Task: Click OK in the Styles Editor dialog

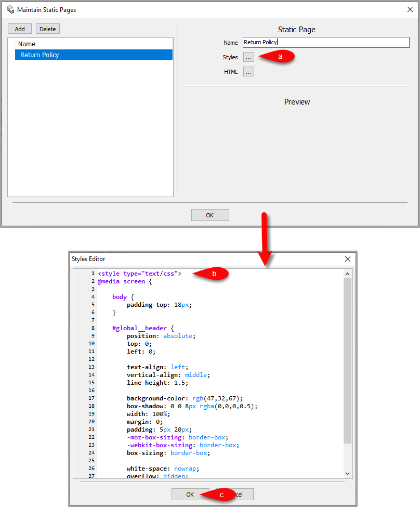Action: [x=190, y=494]
